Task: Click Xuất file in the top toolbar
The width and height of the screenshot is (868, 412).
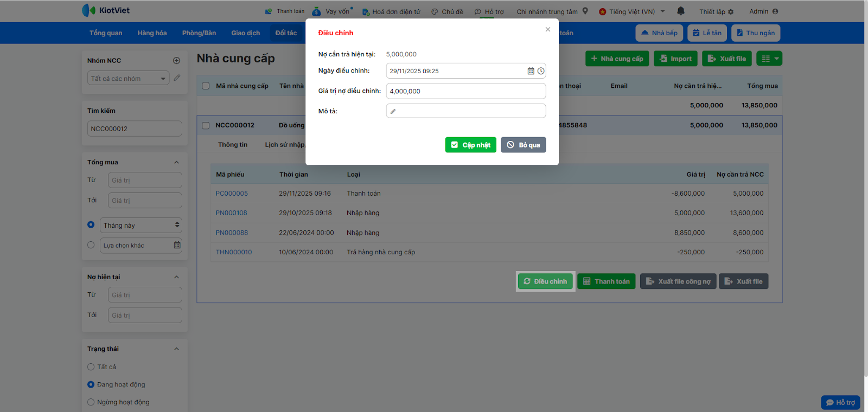Action: [x=727, y=59]
